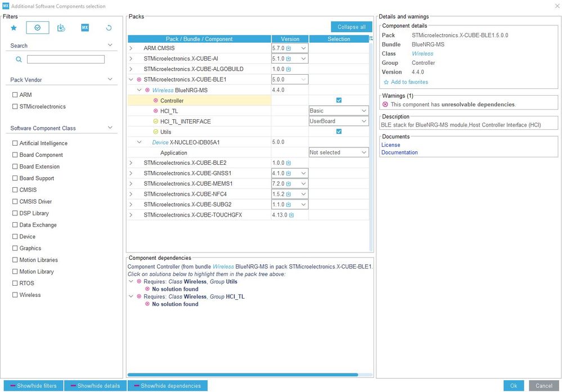The width and height of the screenshot is (562, 392).
Task: Collapse the Requires Group Utils dependency node
Action: point(131,282)
